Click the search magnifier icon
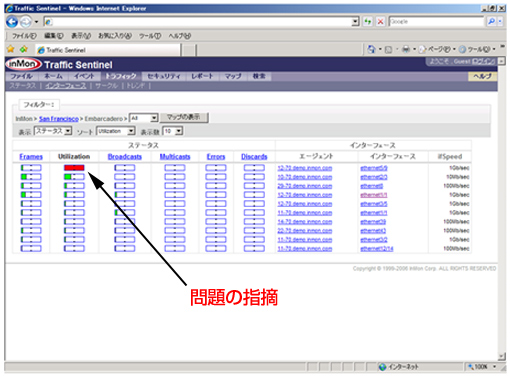Viewport: 510px width, 379px height. [x=491, y=22]
